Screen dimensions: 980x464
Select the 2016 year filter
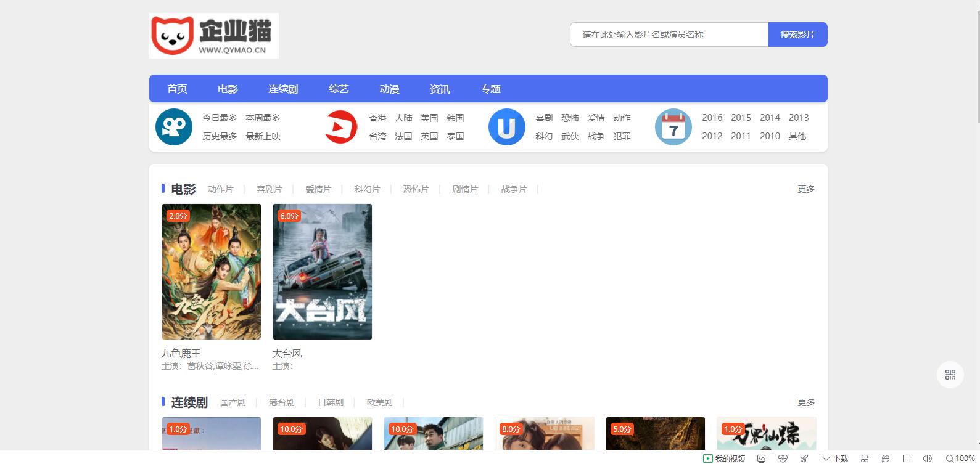tap(712, 118)
